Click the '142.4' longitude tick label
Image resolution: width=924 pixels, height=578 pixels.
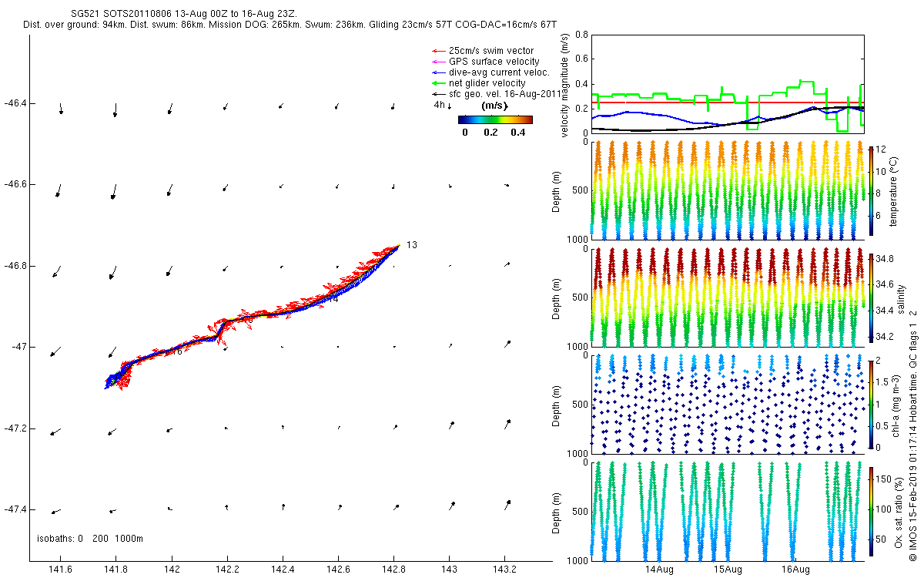point(283,570)
